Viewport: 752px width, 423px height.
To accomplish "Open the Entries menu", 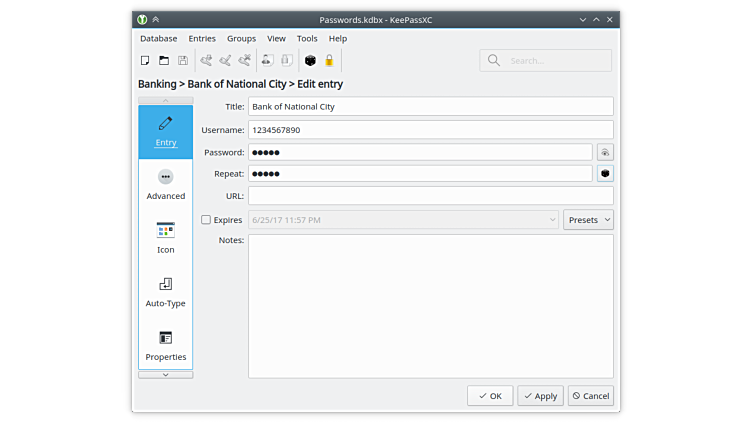I will click(x=202, y=38).
